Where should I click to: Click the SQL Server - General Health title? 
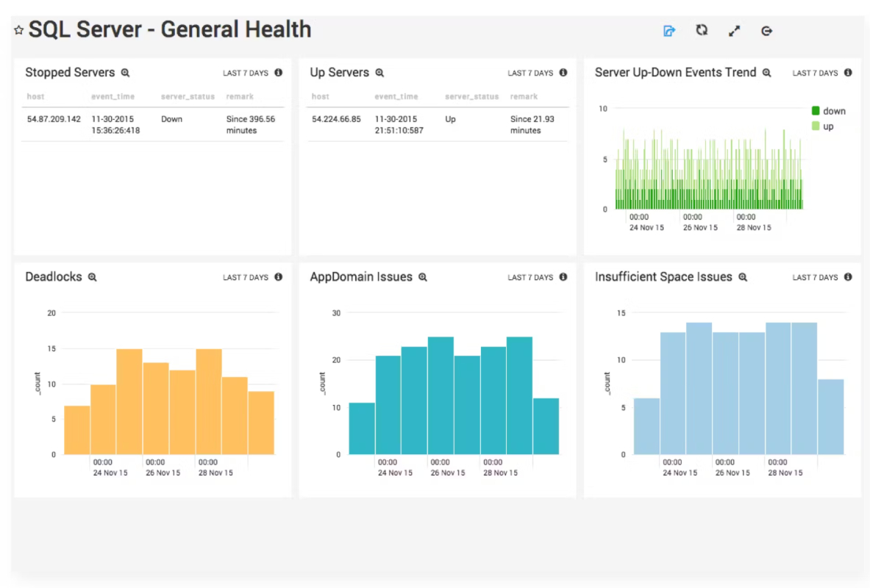click(170, 29)
